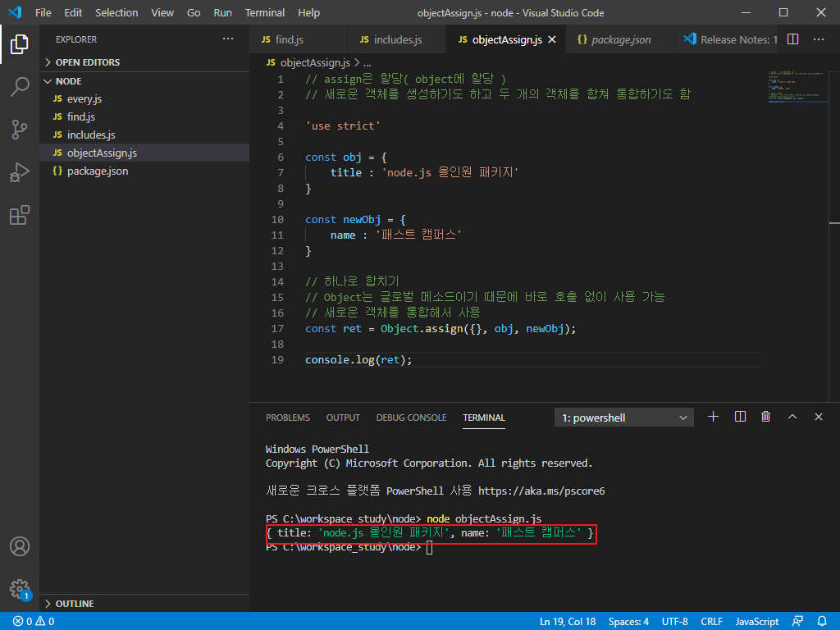Click line number 6 in the gutter
The height and width of the screenshot is (630, 840).
(281, 157)
